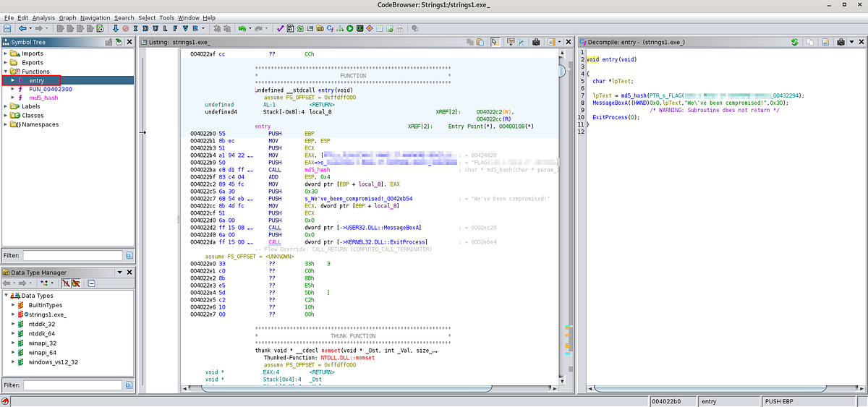Click the purple checkmark toolbar icon

(280, 28)
